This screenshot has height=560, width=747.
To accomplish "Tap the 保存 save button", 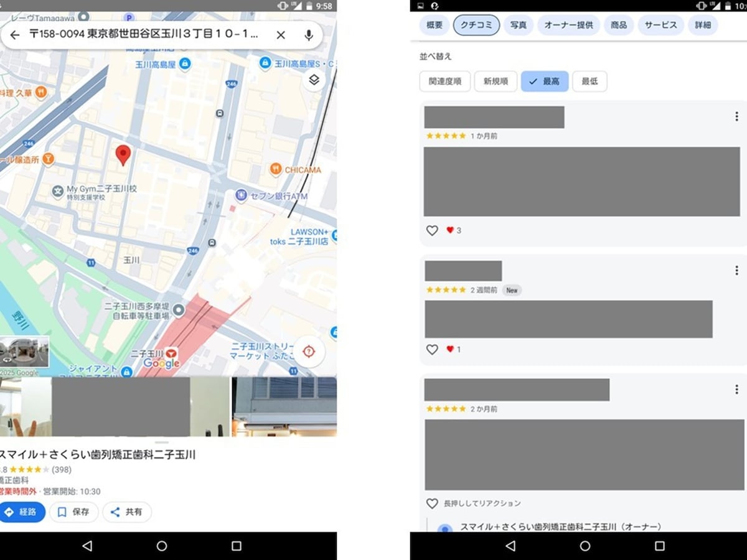I will tap(74, 512).
